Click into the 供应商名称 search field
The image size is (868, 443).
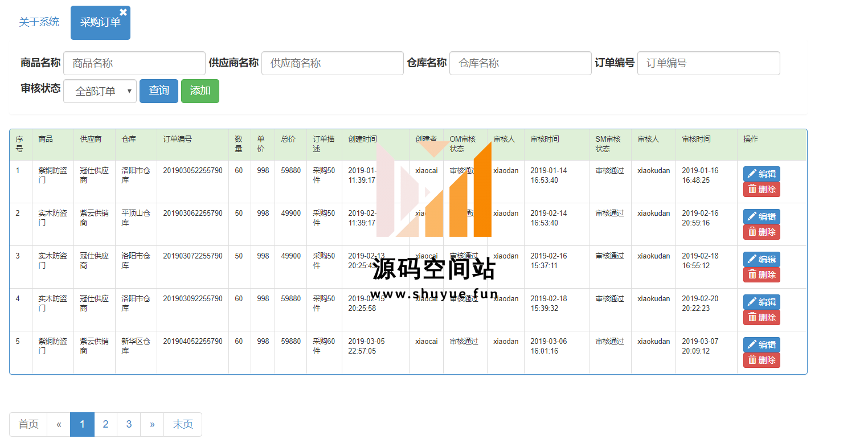332,63
